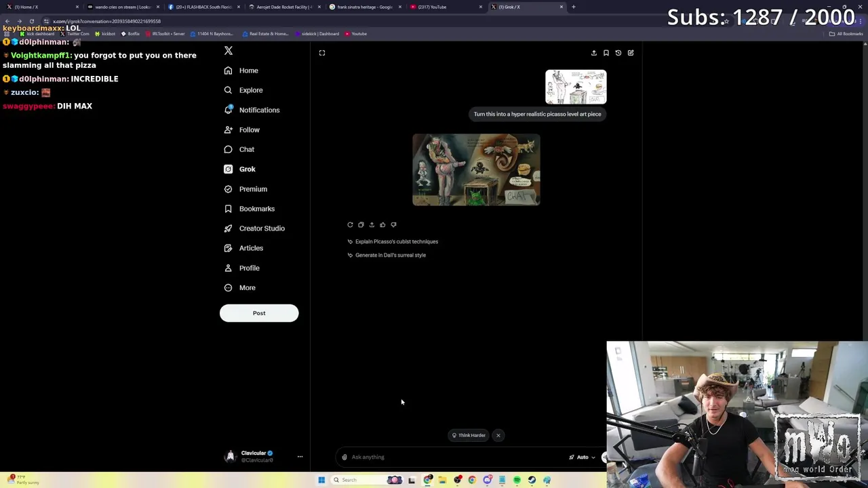Screen dimensions: 868x488
Task: Open the uploaded sketch thumbnail
Action: pos(576,87)
